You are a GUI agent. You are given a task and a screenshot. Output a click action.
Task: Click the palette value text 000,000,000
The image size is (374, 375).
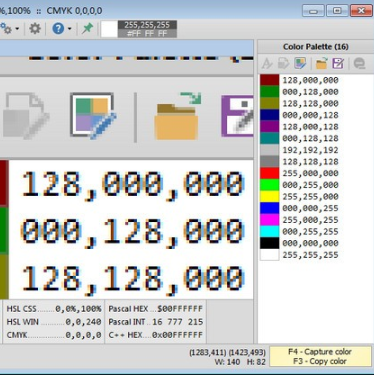tap(310, 243)
